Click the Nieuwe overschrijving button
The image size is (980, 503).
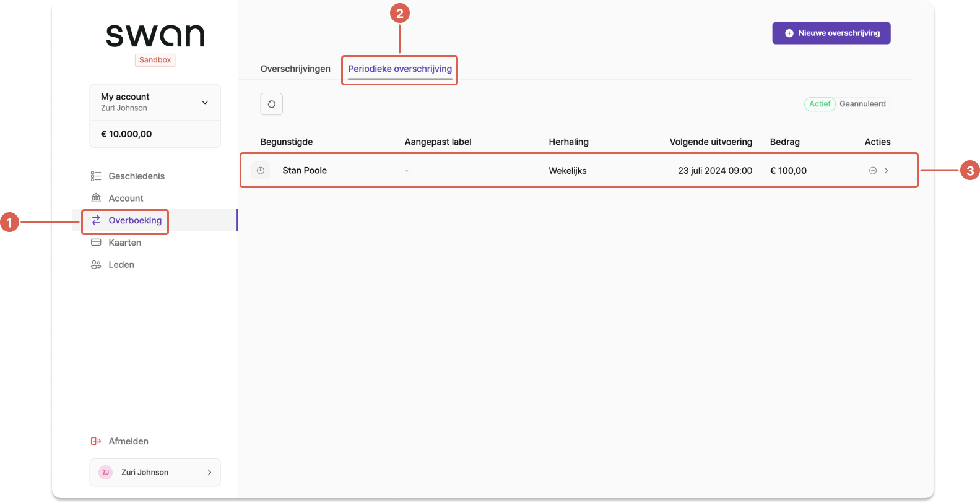(x=831, y=33)
